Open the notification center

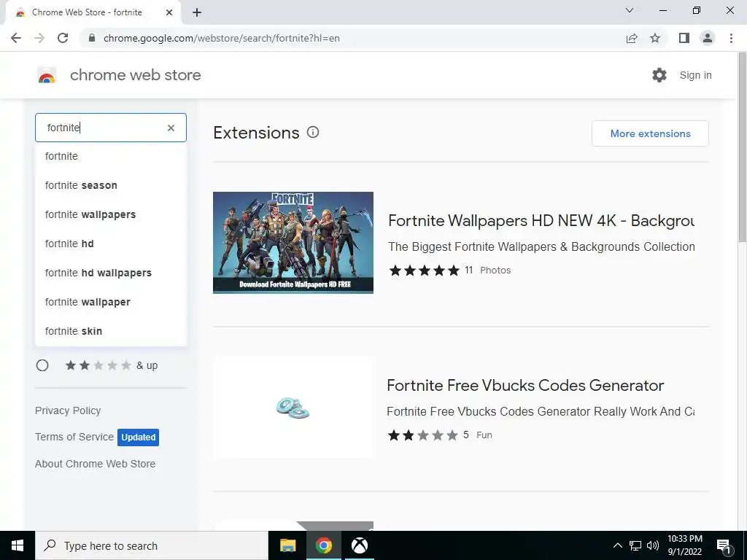click(x=724, y=545)
